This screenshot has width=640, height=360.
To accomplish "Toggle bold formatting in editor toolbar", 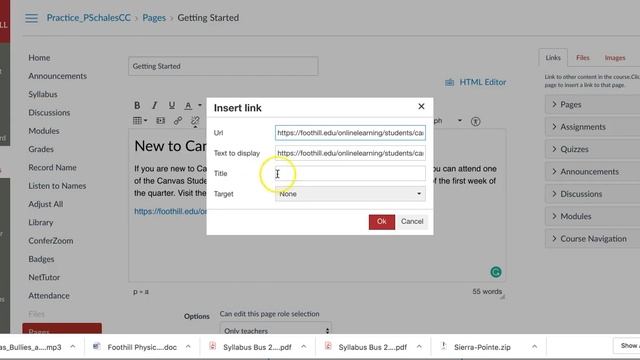I will 137,105.
